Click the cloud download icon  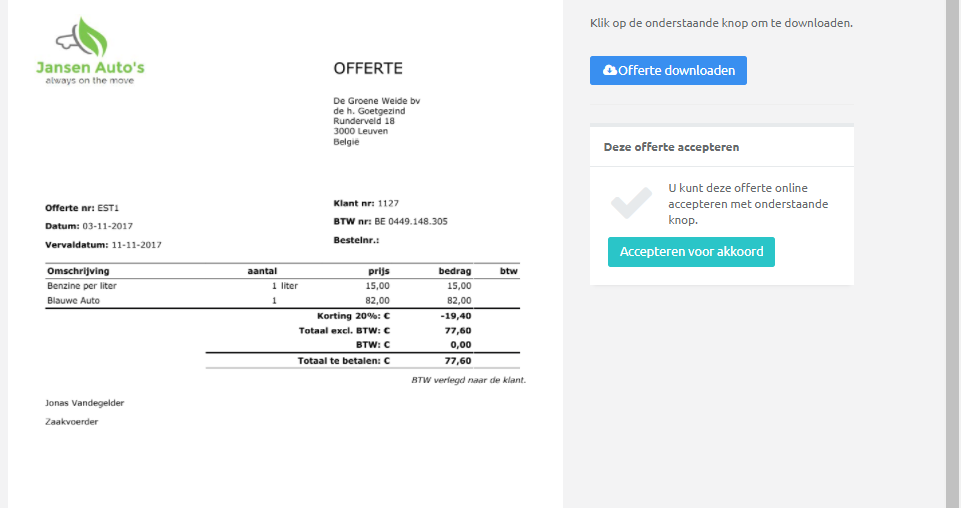coord(610,71)
